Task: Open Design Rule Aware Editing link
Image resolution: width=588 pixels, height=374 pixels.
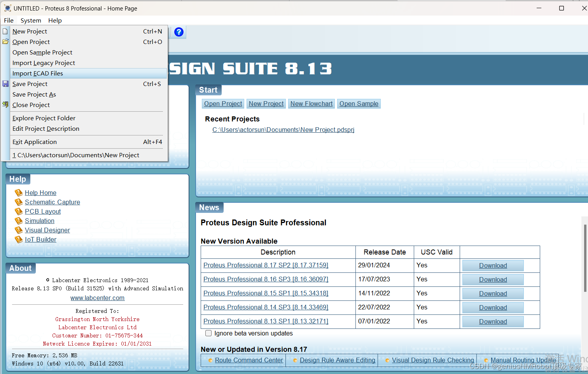Action: pyautogui.click(x=338, y=360)
